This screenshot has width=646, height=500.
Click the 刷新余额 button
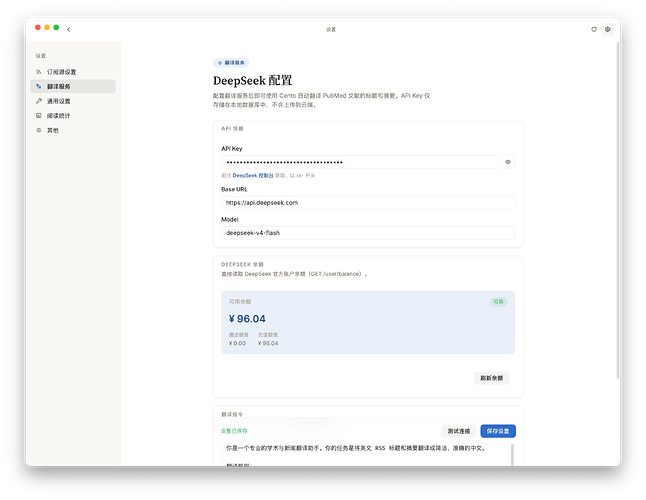point(492,378)
